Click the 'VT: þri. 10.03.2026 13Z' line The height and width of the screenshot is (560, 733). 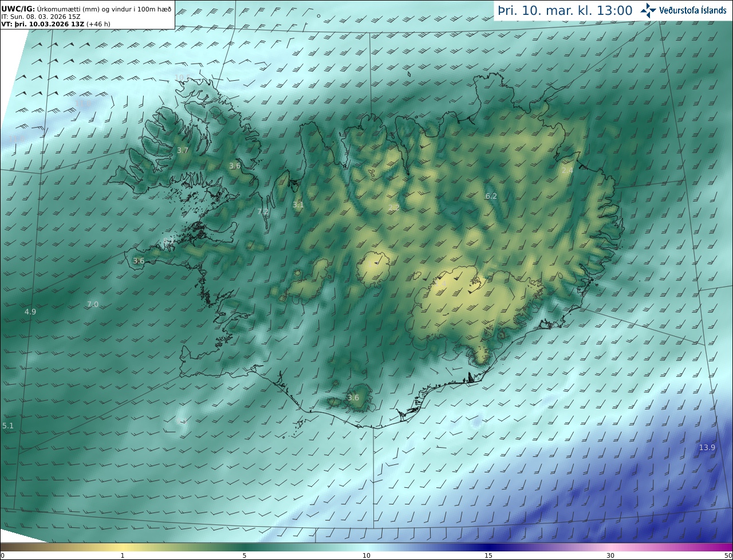click(x=56, y=24)
